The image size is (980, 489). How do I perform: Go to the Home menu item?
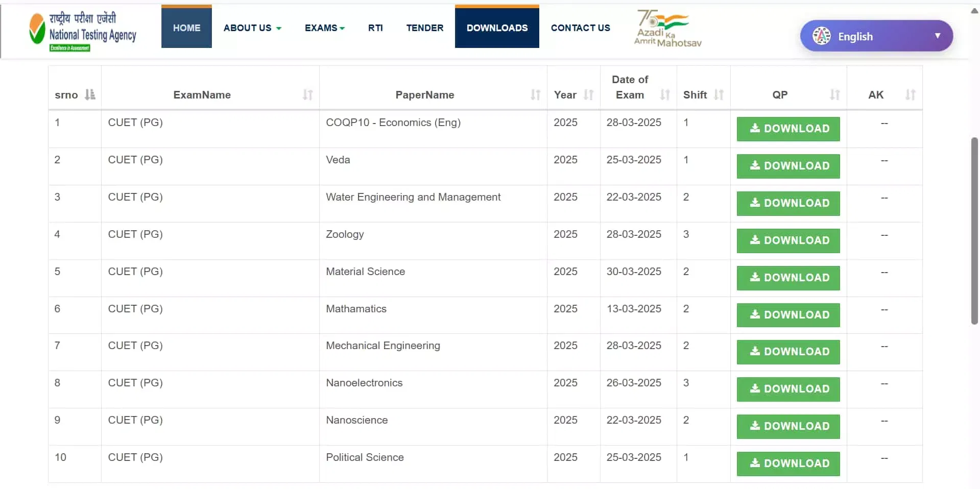(x=186, y=28)
